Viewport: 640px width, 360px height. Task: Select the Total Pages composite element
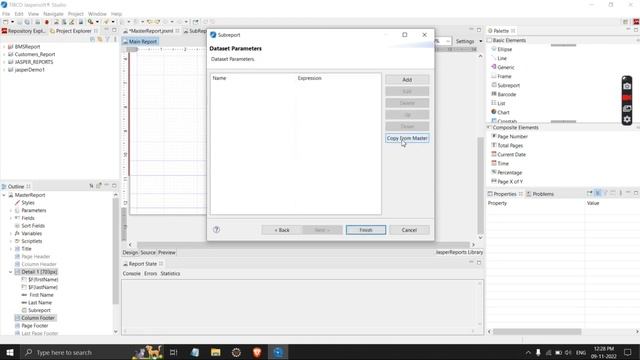(x=510, y=145)
